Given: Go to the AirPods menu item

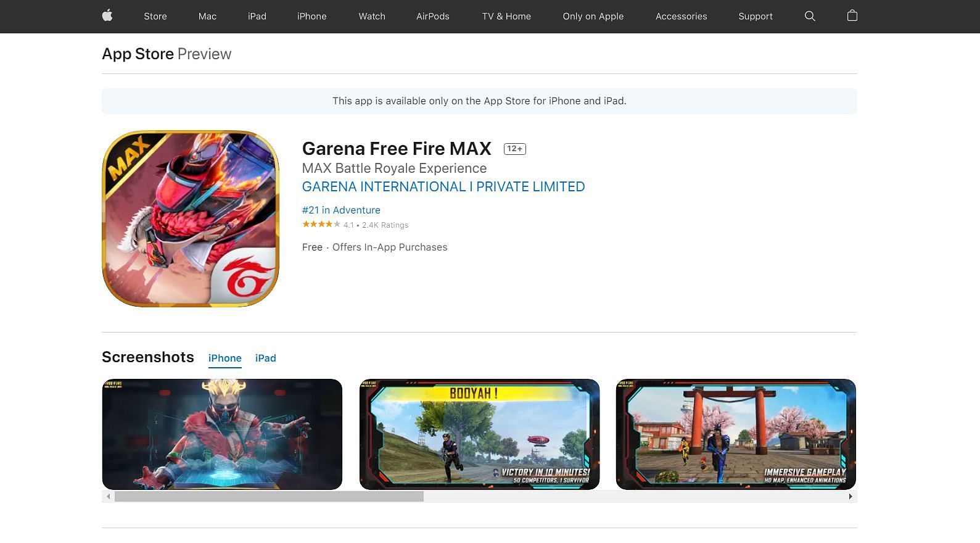Looking at the screenshot, I should tap(432, 16).
